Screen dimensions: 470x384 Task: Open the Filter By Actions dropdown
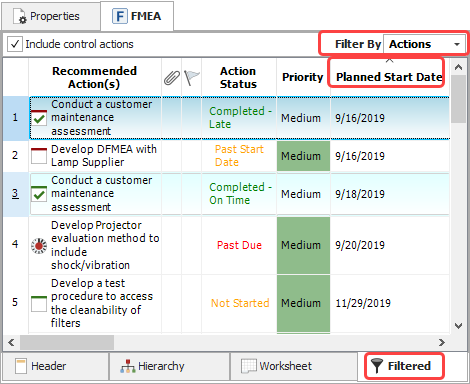(424, 44)
